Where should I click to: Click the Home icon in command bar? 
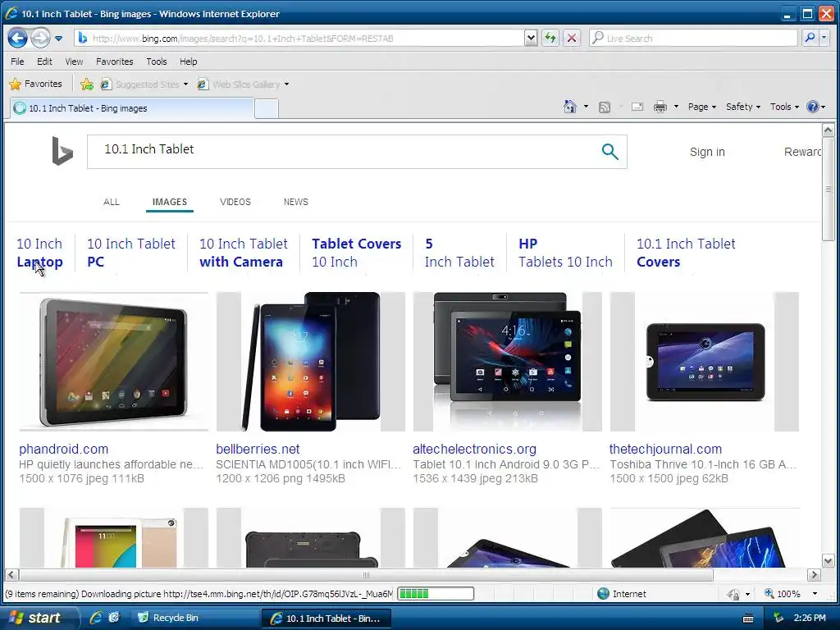coord(570,107)
